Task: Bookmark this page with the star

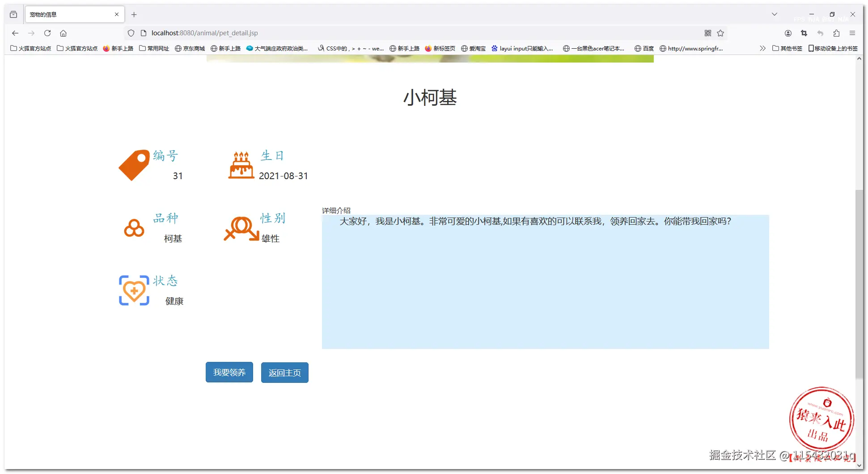Action: click(720, 33)
